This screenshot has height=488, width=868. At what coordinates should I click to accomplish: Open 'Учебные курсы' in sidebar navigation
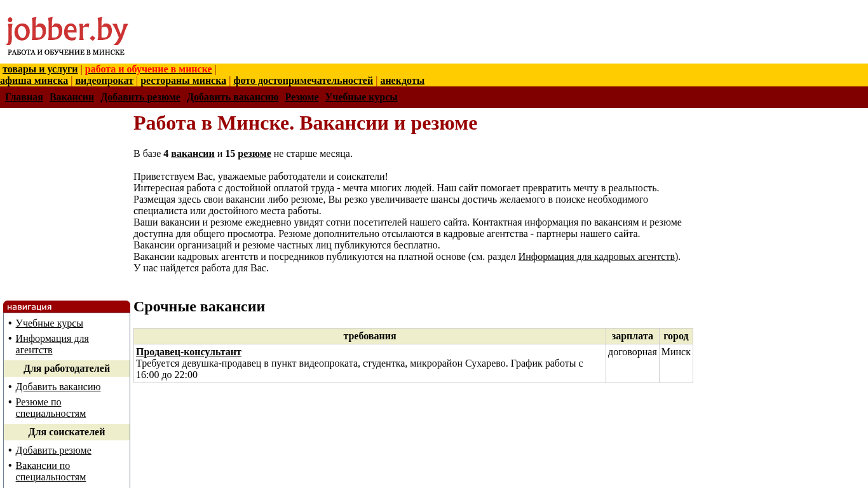[x=50, y=323]
